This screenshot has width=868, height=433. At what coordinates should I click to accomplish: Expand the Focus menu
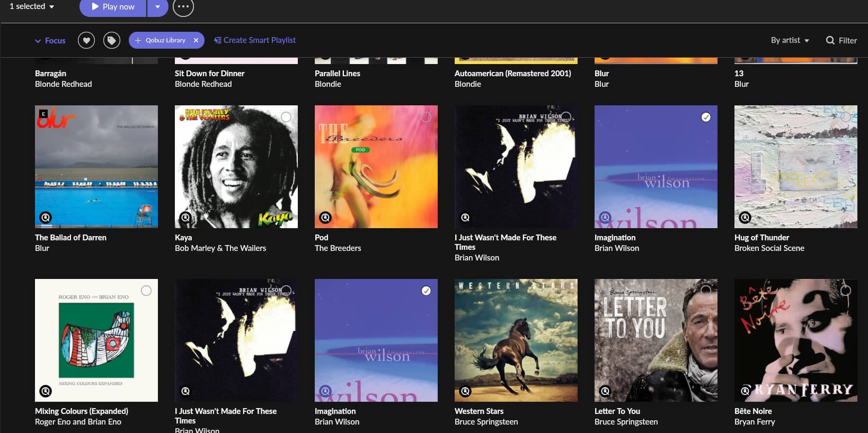pos(50,40)
